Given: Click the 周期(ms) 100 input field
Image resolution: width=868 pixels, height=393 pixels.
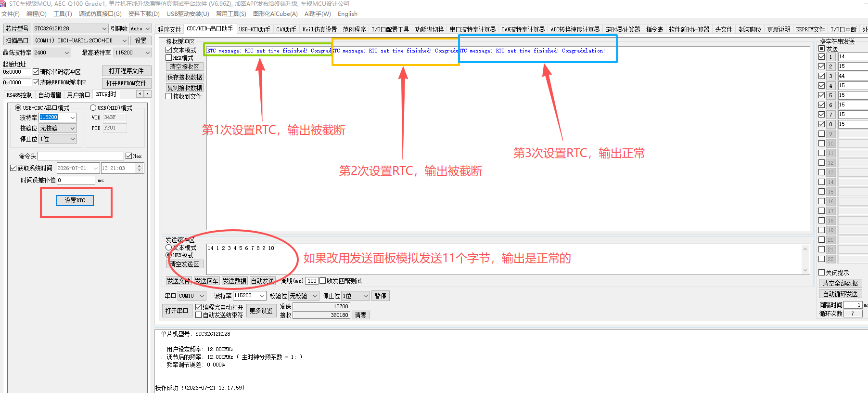Looking at the screenshot, I should (x=312, y=281).
